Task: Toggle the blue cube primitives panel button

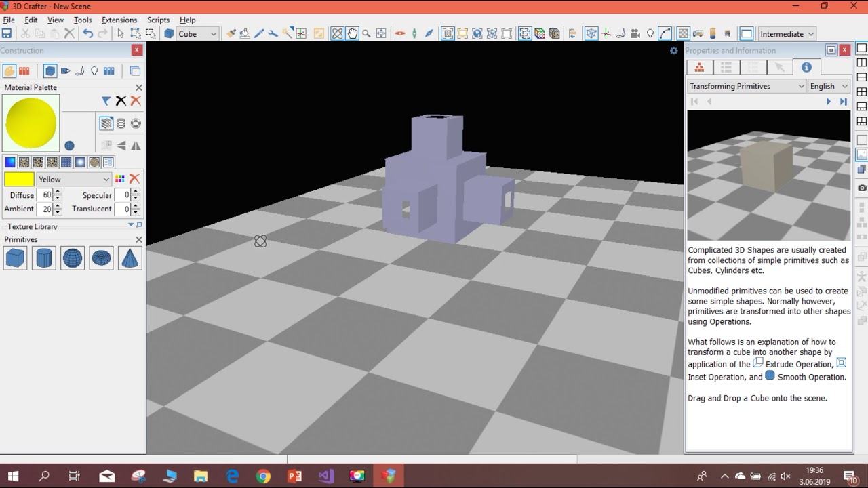Action: pos(50,70)
